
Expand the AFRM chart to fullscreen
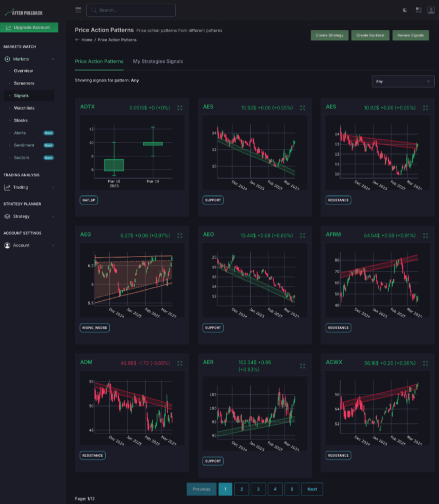[425, 235]
